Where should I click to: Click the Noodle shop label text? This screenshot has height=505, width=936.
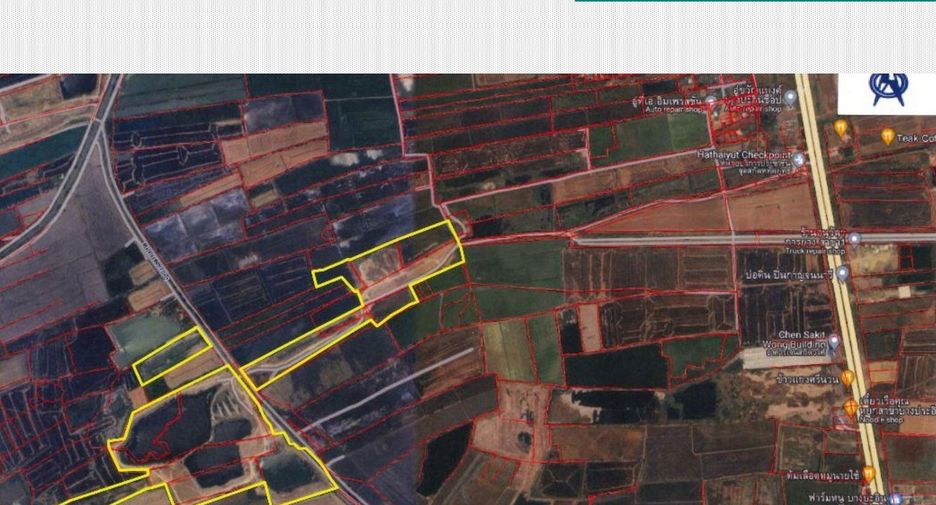(x=882, y=420)
